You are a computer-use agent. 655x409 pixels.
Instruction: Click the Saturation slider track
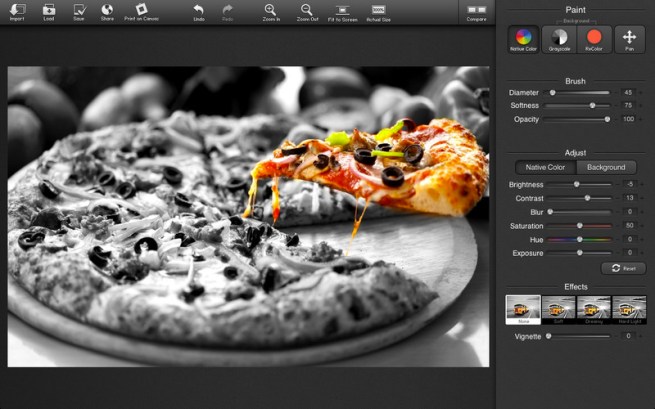[x=579, y=226]
